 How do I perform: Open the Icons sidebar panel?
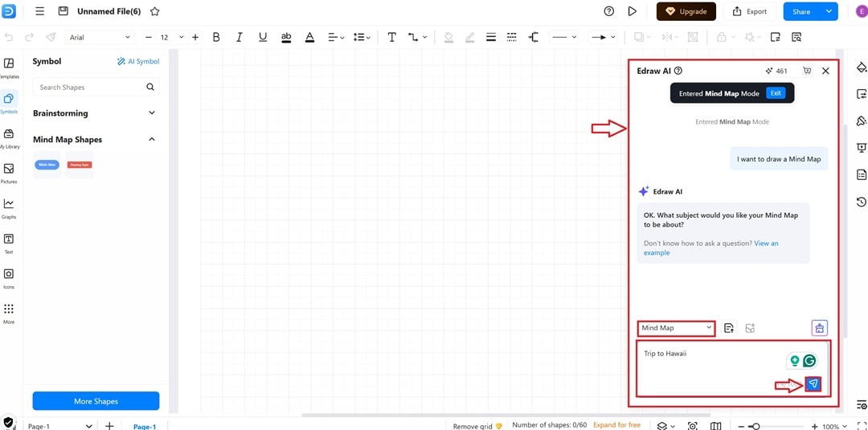coord(9,278)
